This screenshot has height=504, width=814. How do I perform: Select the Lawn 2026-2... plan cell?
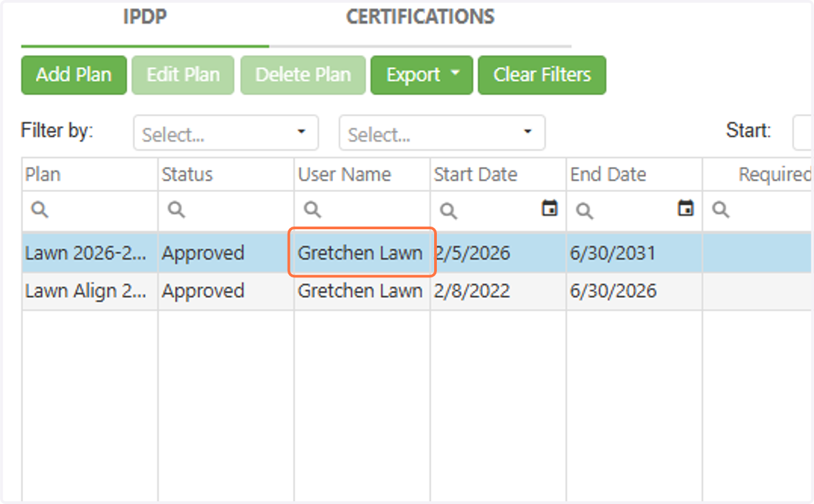(x=90, y=253)
